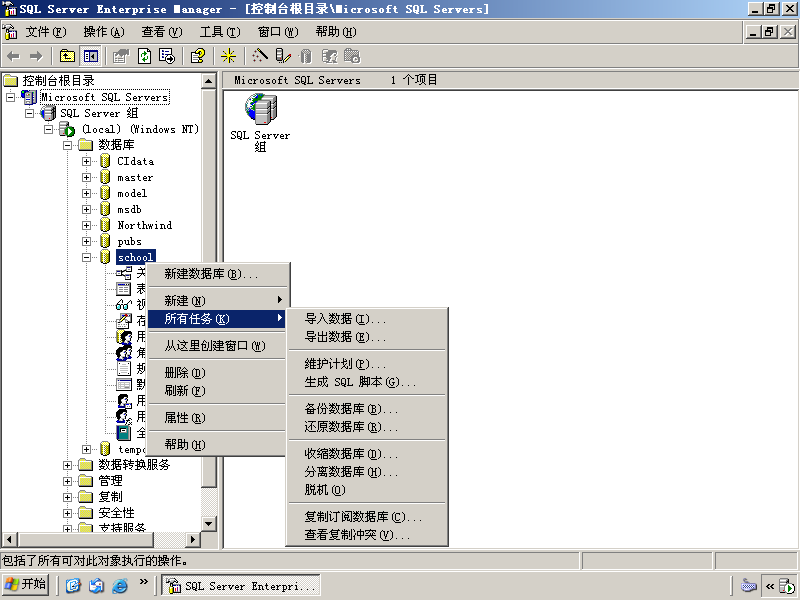Choose 还原数据库(R)... option
The width and height of the screenshot is (800, 600).
click(x=367, y=427)
